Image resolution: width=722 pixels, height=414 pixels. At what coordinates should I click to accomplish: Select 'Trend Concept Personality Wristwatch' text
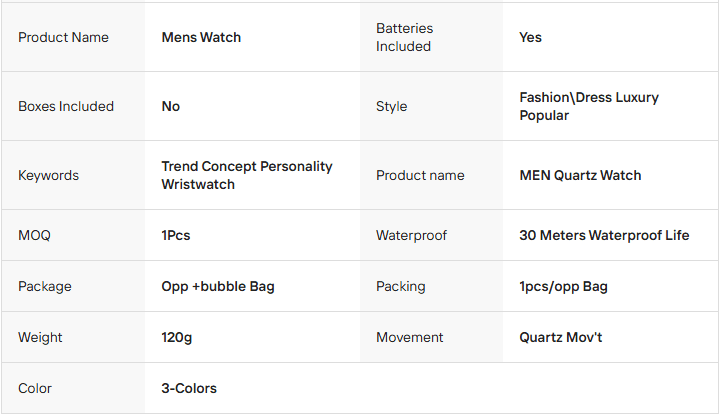pyautogui.click(x=246, y=175)
